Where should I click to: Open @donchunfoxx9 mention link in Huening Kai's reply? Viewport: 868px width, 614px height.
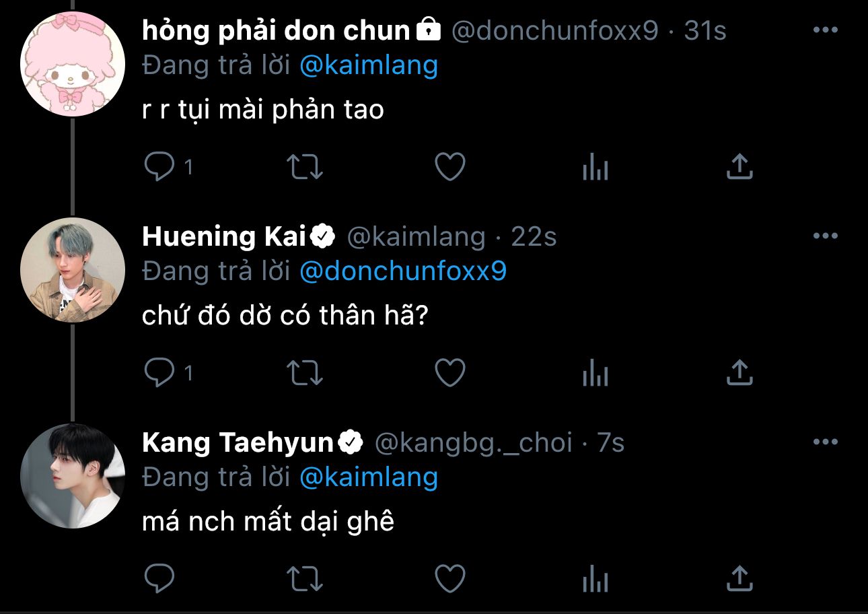click(402, 271)
